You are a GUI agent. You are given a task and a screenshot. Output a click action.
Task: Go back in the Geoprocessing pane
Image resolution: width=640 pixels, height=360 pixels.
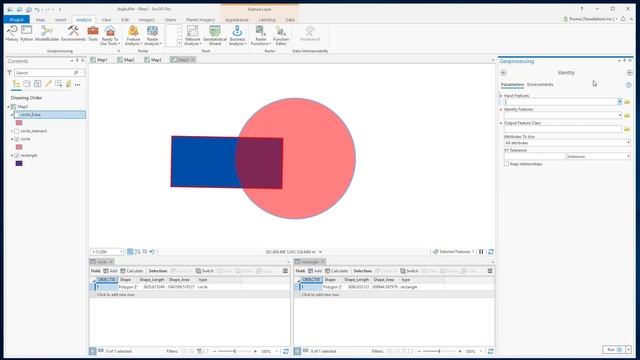[503, 73]
